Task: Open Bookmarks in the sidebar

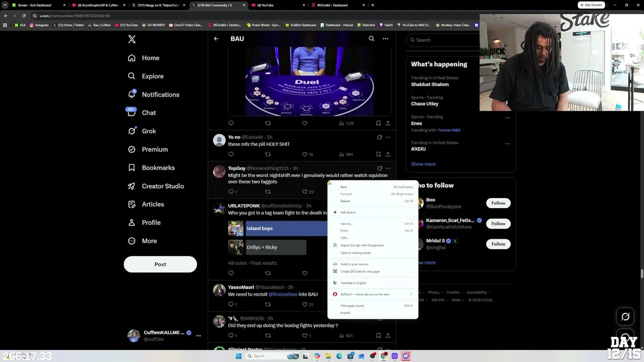Action: [x=151, y=168]
